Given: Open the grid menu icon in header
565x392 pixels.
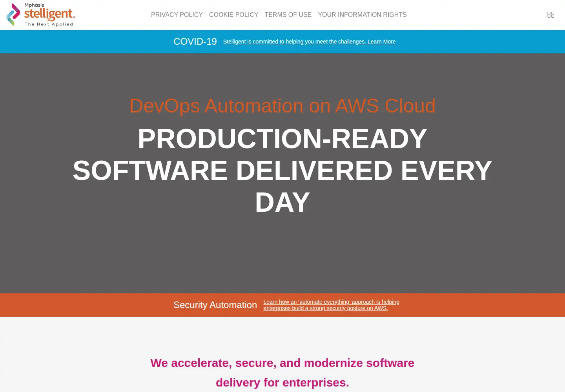Looking at the screenshot, I should (550, 15).
